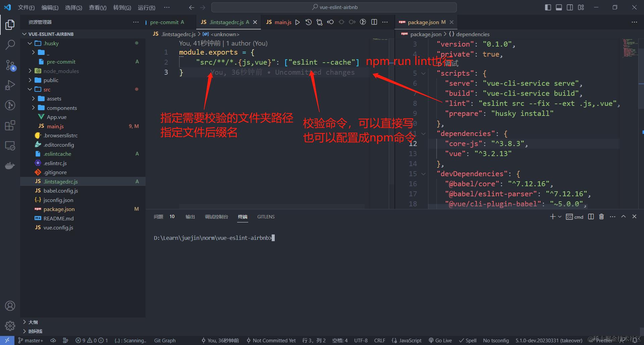Open the Manage gear settings icon
Screen dimensions: 644x345
click(x=10, y=326)
